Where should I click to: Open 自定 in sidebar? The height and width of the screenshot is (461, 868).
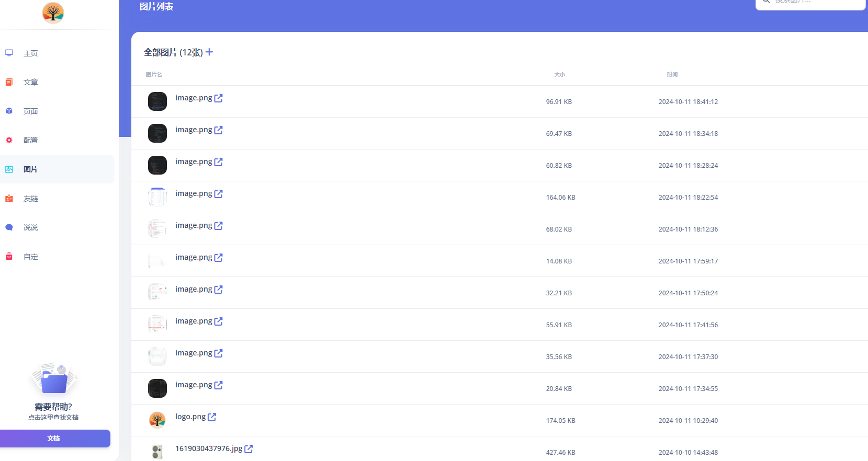pos(30,257)
